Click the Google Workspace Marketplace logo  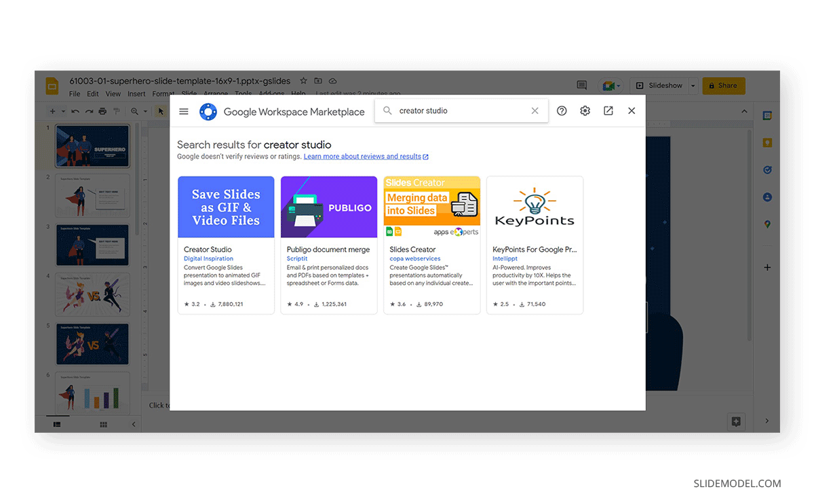click(x=208, y=112)
